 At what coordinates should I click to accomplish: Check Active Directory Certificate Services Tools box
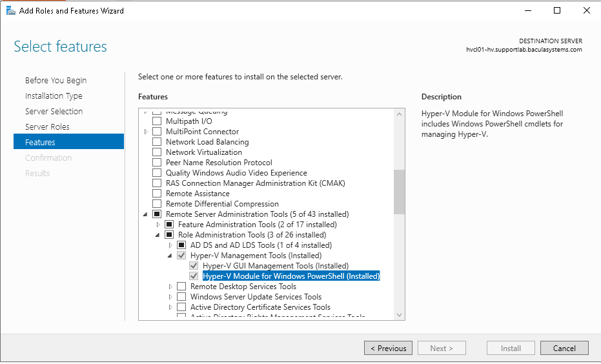coord(181,307)
